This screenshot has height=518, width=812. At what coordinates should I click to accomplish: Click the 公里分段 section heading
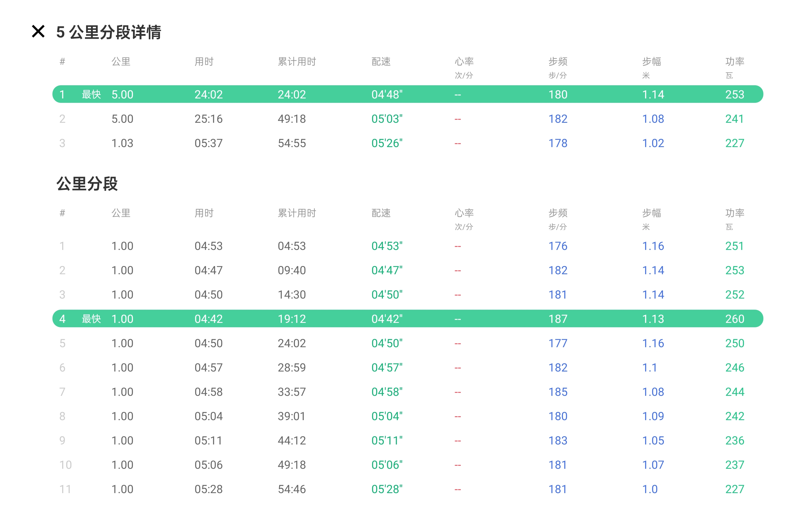(x=87, y=184)
